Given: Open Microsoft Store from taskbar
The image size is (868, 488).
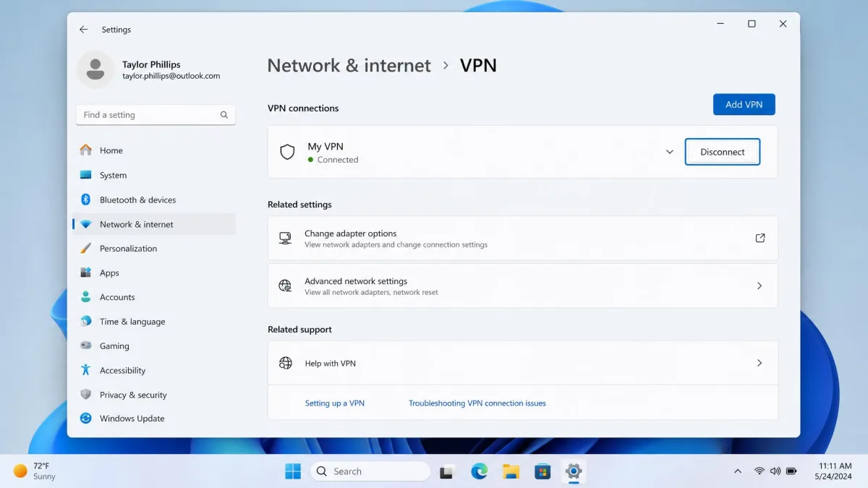Looking at the screenshot, I should pos(542,471).
